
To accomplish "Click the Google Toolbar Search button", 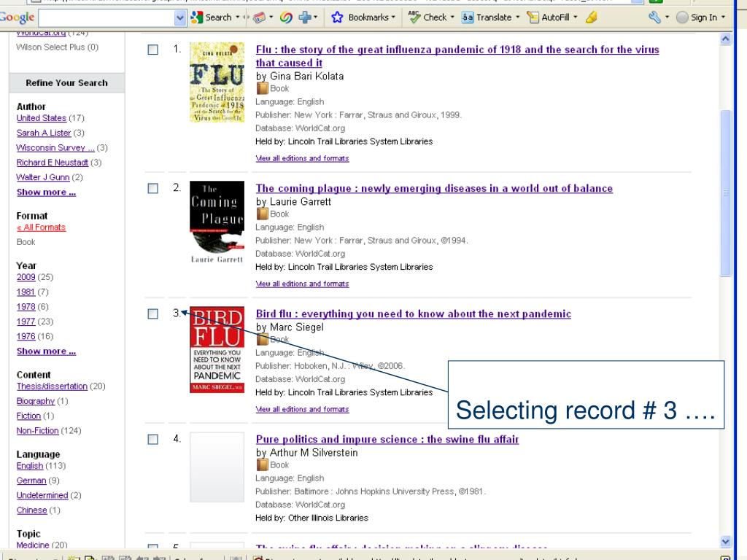I will pyautogui.click(x=211, y=17).
